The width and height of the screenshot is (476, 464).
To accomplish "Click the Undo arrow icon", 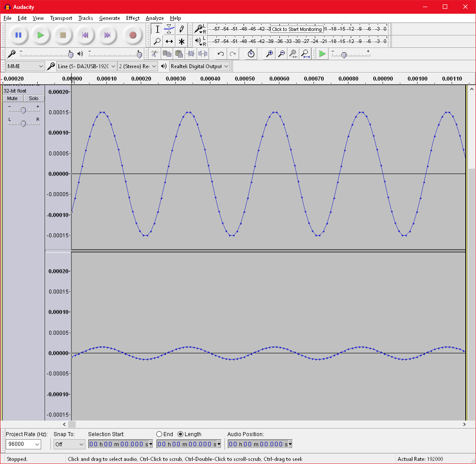I will pos(221,54).
